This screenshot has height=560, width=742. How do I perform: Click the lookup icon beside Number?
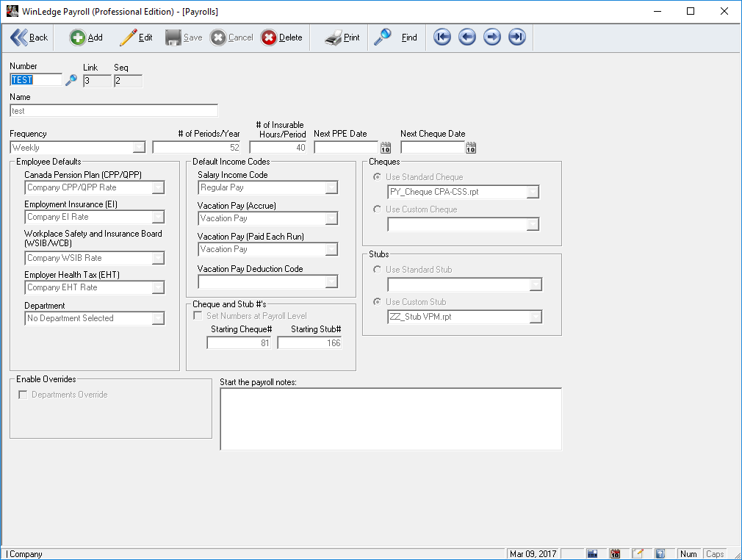coord(71,81)
